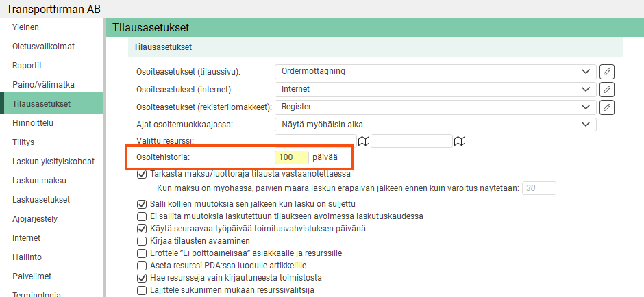Enable Aseta resurssi PDA:ssa luodulle artikkelille

click(142, 266)
